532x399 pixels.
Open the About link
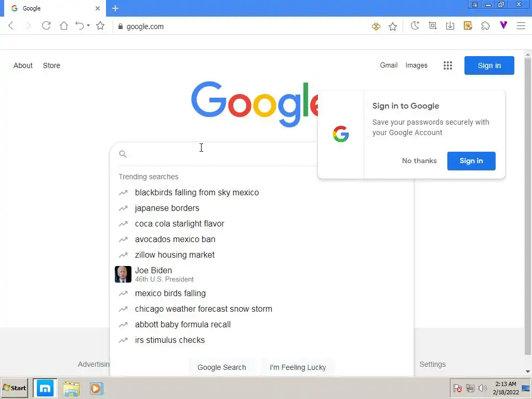pyautogui.click(x=23, y=65)
